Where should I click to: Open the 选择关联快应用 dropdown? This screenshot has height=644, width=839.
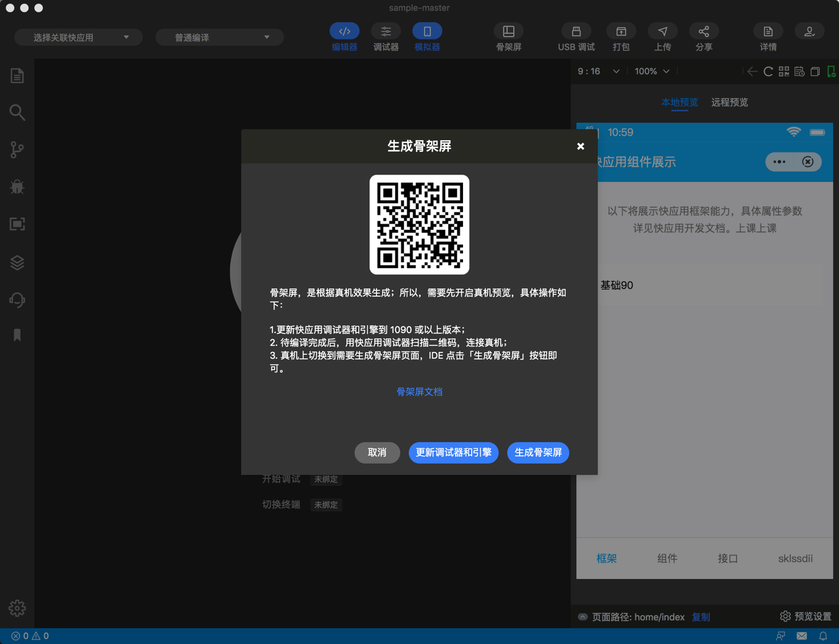point(78,37)
